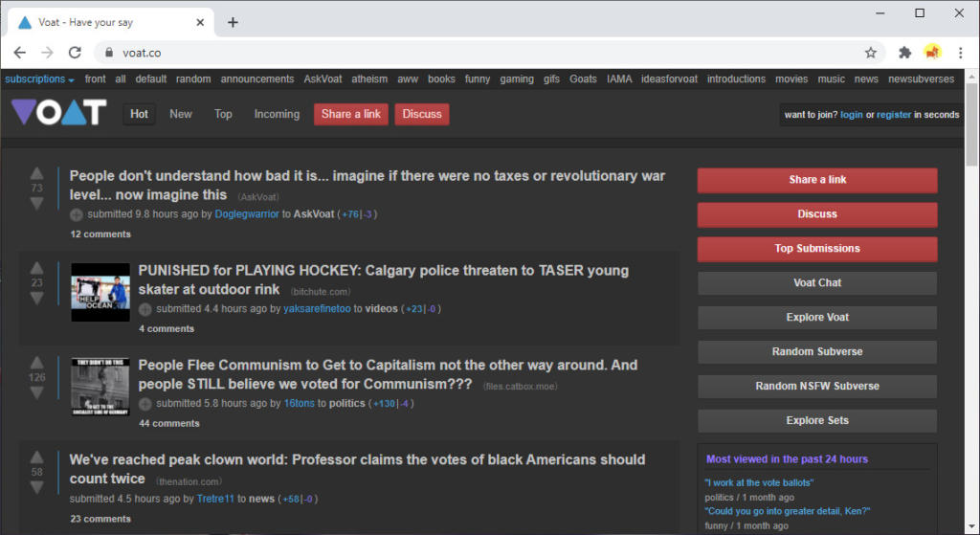This screenshot has height=535, width=980.
Task: Click the sidebar Share a link button
Action: (817, 180)
